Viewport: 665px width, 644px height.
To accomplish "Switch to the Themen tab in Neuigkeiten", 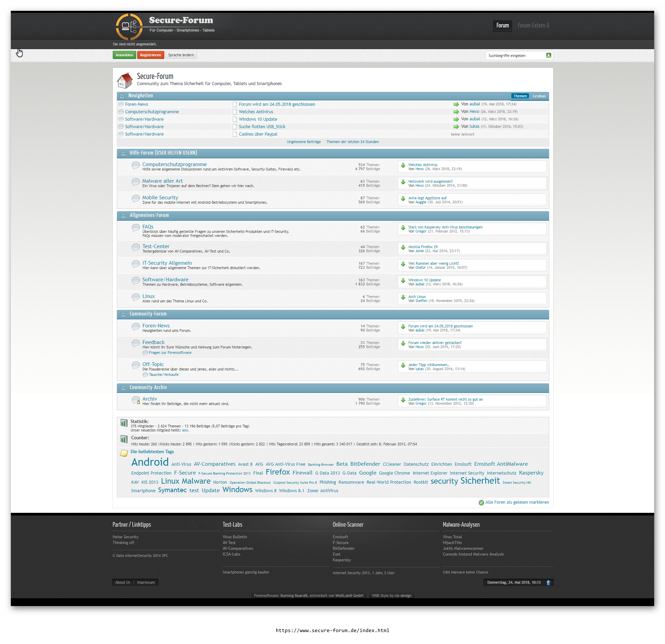I will (520, 96).
